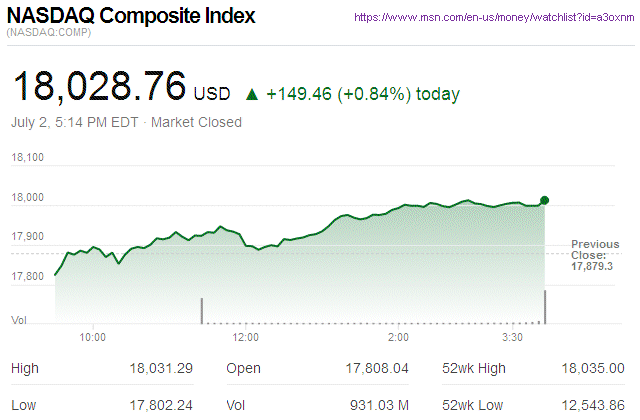Click the 18,100 price axis label
Viewport: 640px width, 420px height.
point(27,158)
